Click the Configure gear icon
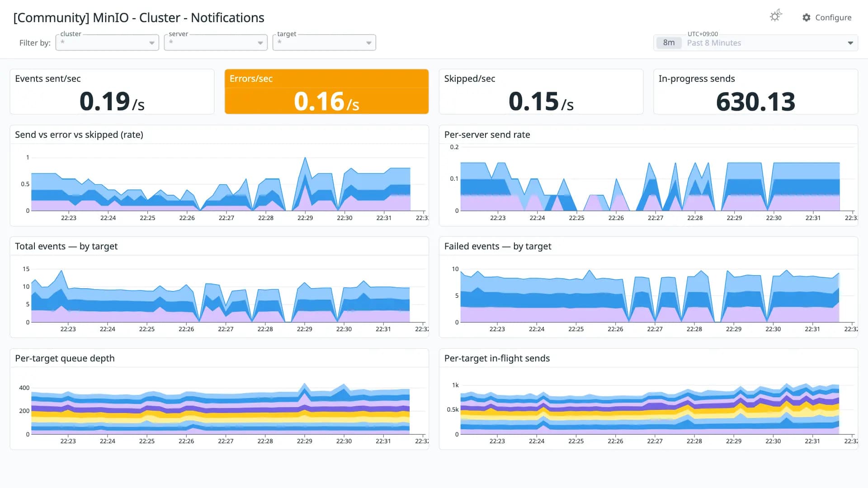The height and width of the screenshot is (488, 868). point(807,18)
